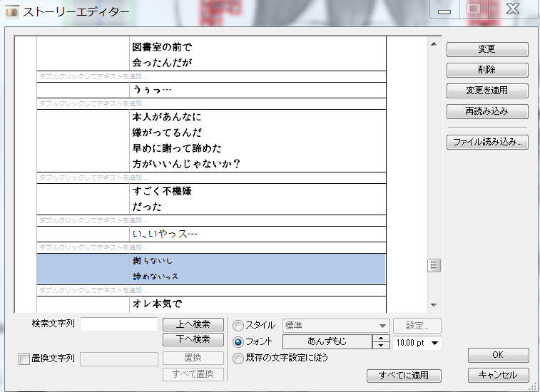Screen dimensions: 540x392
Task: Open ファイル読み込み… file import button
Action: [x=487, y=142]
